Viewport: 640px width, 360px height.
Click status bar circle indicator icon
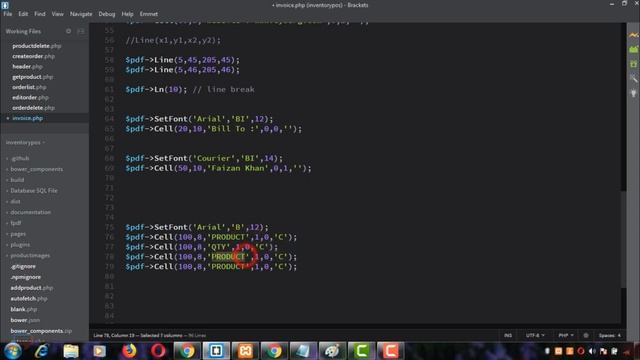(x=586, y=335)
